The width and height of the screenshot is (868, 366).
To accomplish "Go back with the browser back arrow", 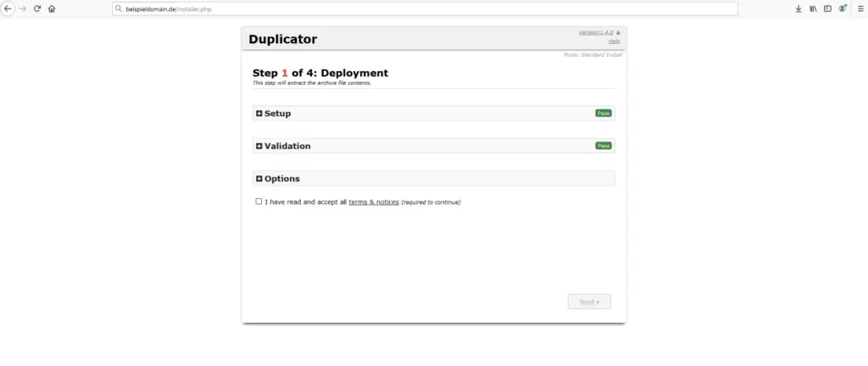I will 8,8.
